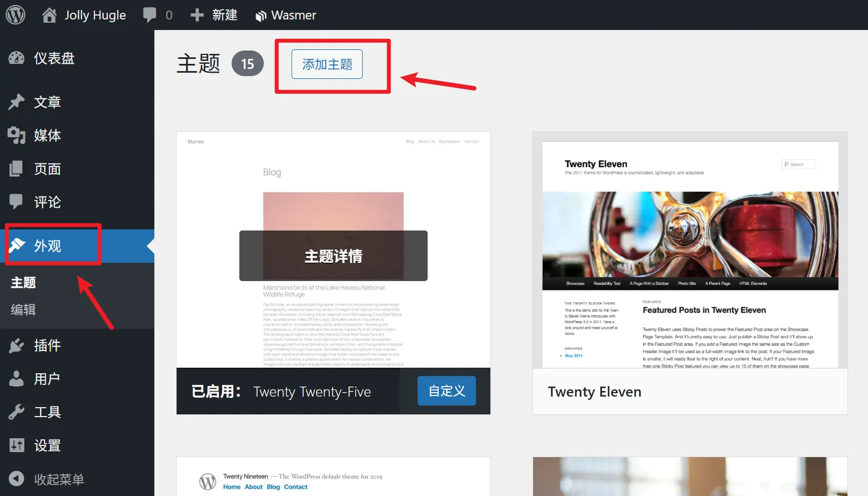Open the 主题 submenu item

23,283
